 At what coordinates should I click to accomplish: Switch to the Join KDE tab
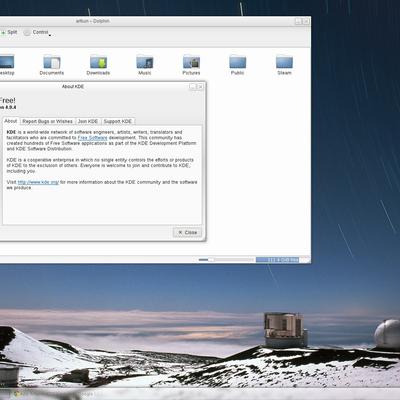88,121
